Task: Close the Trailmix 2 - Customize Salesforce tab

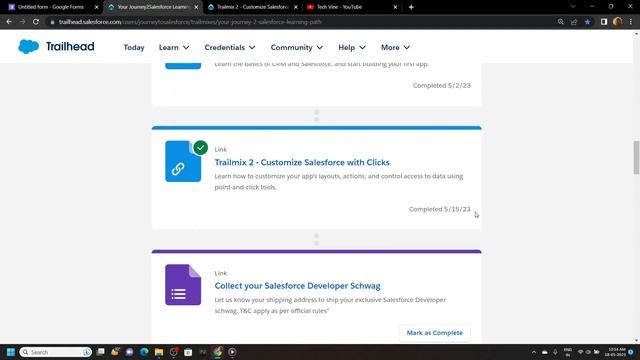Action: coord(296,7)
